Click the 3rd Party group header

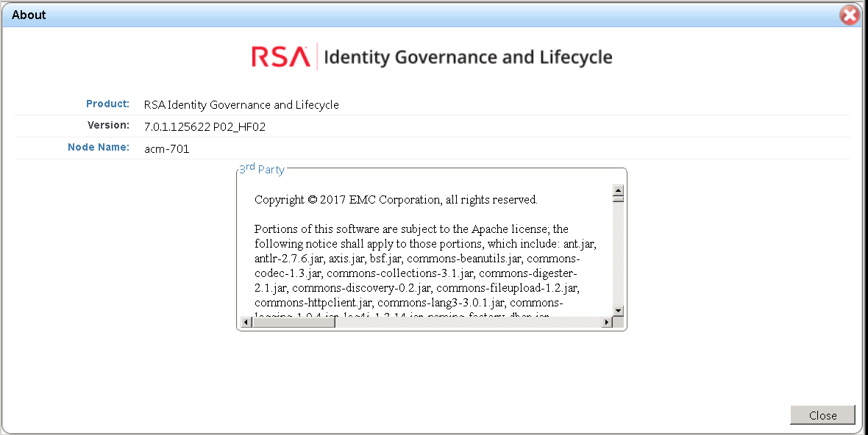(x=261, y=169)
